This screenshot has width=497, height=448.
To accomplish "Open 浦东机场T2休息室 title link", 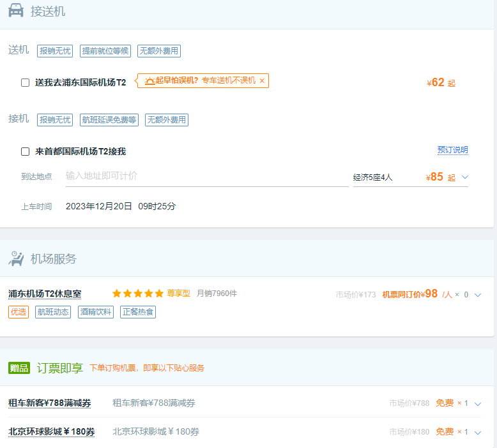I will pyautogui.click(x=45, y=294).
